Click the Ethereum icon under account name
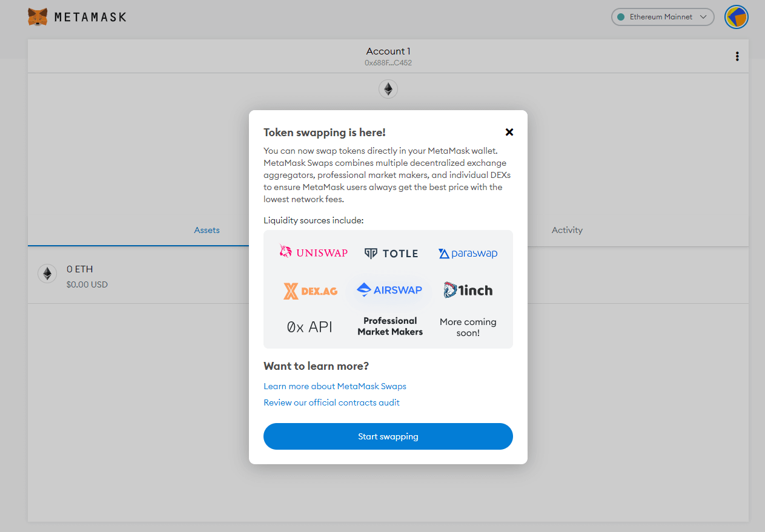Viewport: 765px width, 532px height. pyautogui.click(x=388, y=89)
